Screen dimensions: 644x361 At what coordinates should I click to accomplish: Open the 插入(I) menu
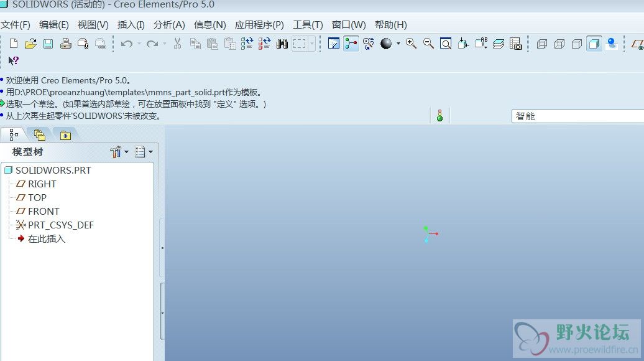(x=131, y=25)
